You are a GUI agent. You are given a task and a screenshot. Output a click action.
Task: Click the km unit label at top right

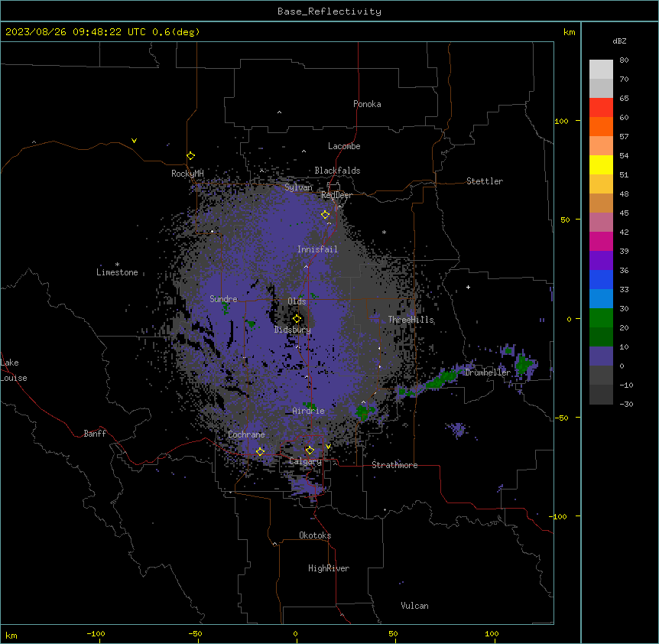(x=569, y=32)
